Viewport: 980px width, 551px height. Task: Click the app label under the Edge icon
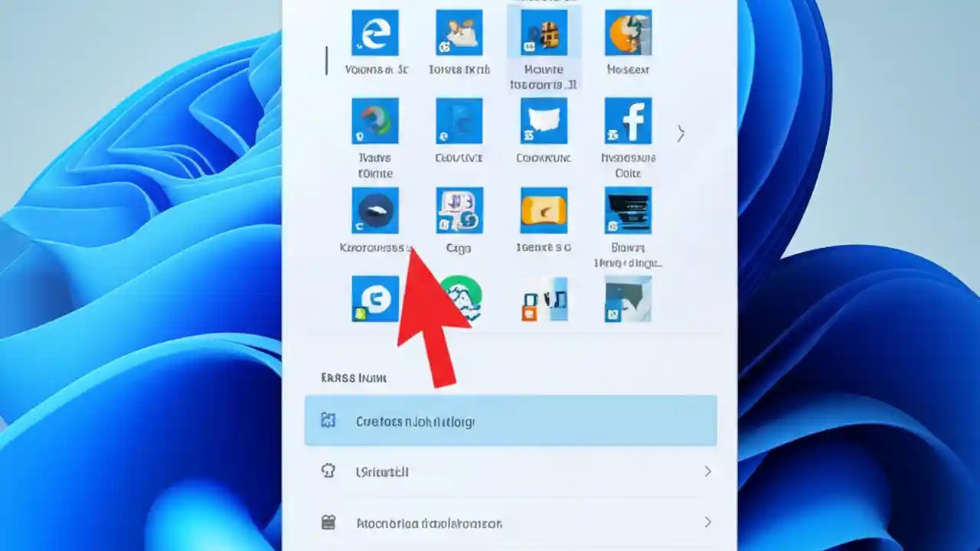click(x=375, y=70)
